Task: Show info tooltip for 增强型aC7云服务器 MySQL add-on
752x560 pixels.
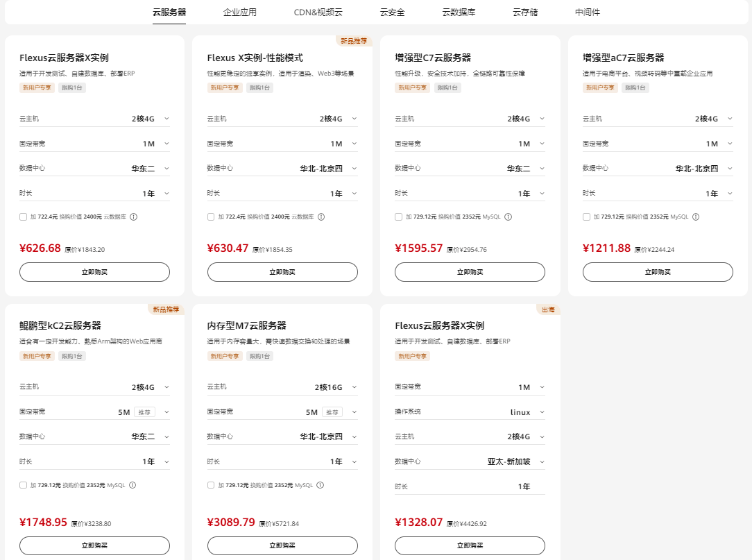Action: [x=696, y=217]
